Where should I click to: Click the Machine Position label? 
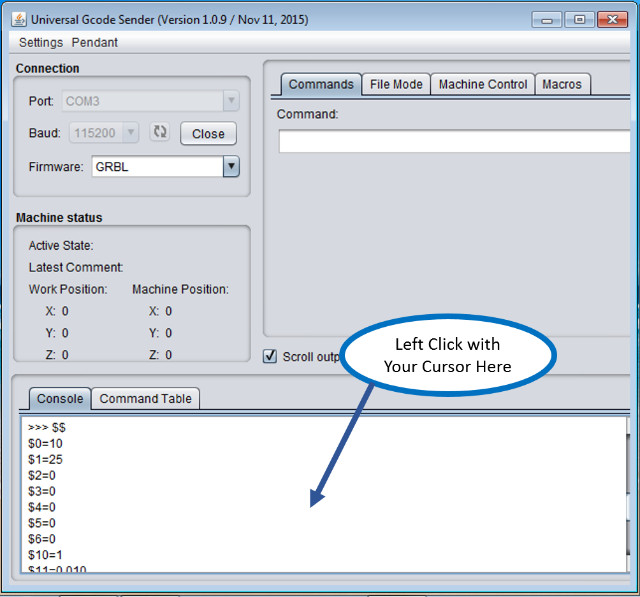(x=180, y=289)
